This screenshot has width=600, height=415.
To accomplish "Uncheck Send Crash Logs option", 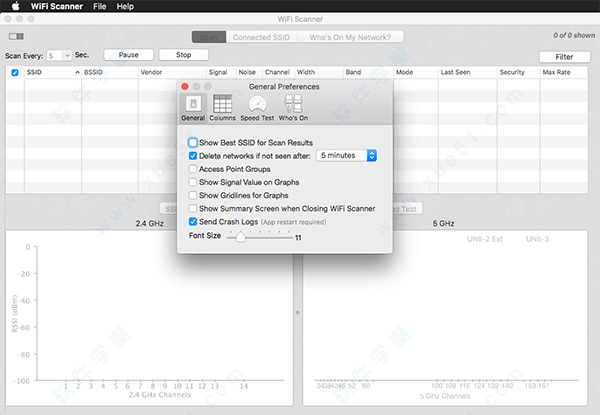I will click(193, 221).
